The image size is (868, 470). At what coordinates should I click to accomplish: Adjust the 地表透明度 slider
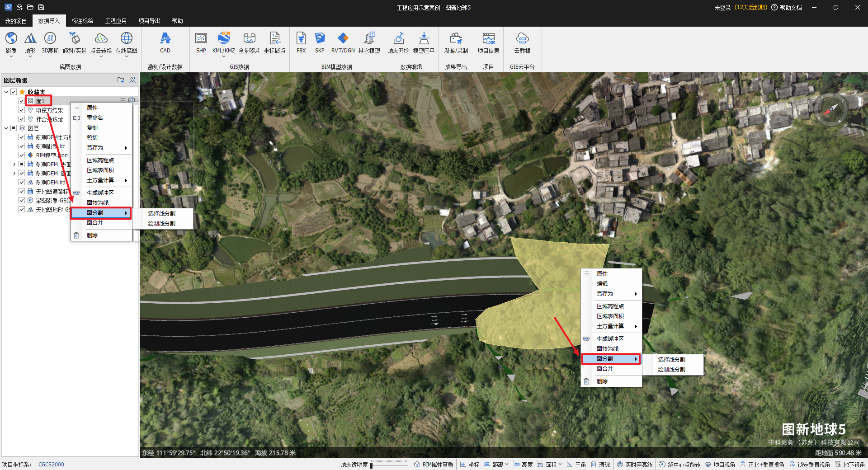[x=372, y=465]
